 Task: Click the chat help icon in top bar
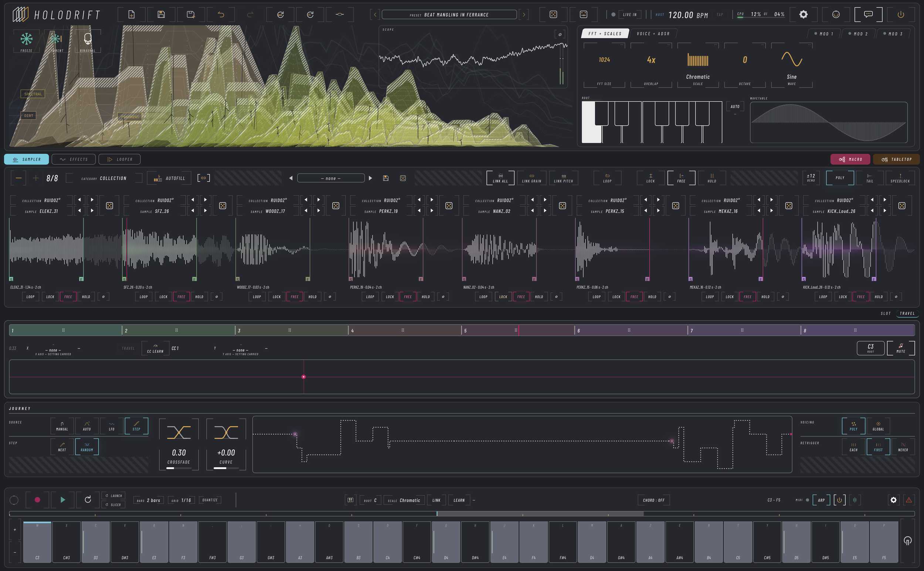point(868,14)
